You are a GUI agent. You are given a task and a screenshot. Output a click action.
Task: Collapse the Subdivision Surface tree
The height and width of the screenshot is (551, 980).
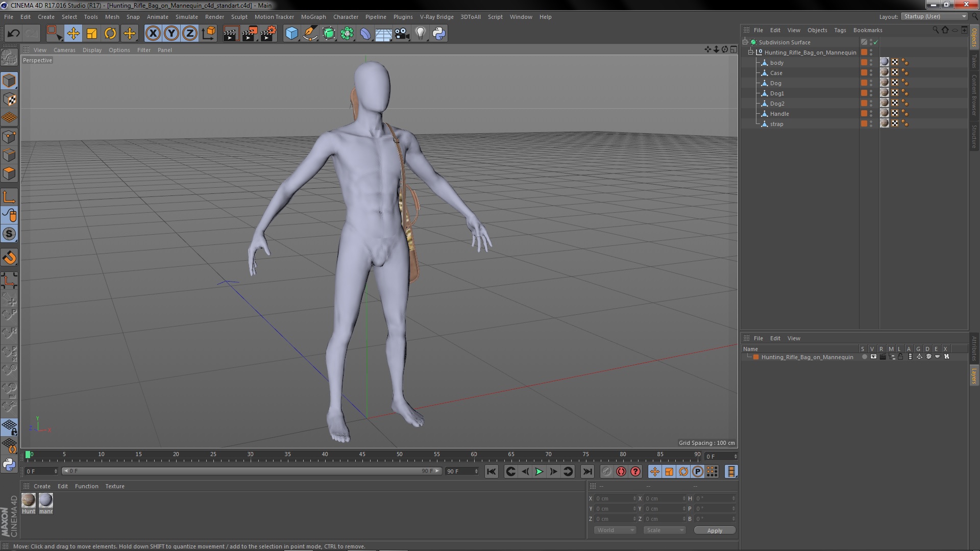[745, 42]
